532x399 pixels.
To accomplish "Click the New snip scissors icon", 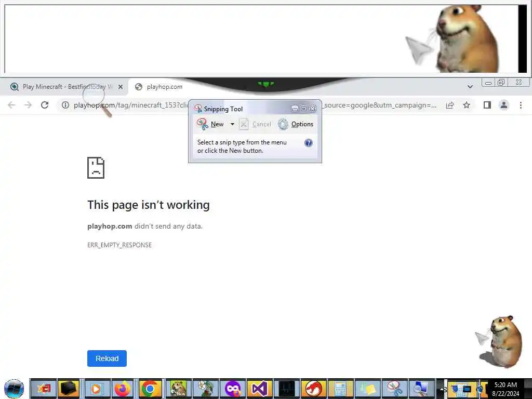I will click(x=203, y=124).
